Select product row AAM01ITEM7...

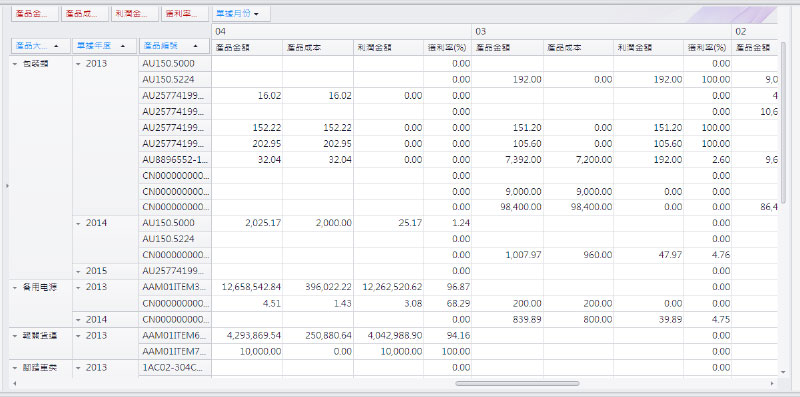click(174, 352)
